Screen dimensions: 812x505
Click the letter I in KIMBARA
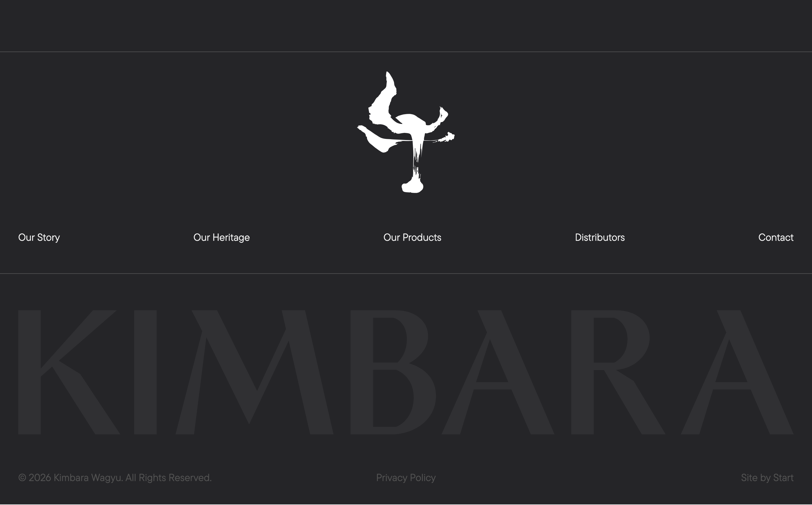click(145, 372)
